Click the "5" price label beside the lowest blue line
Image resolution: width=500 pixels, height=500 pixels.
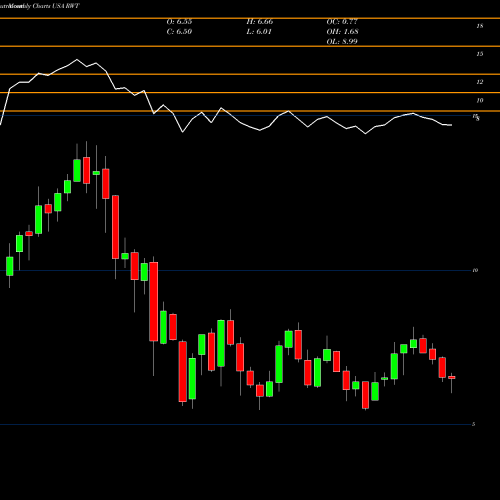[x=473, y=424]
